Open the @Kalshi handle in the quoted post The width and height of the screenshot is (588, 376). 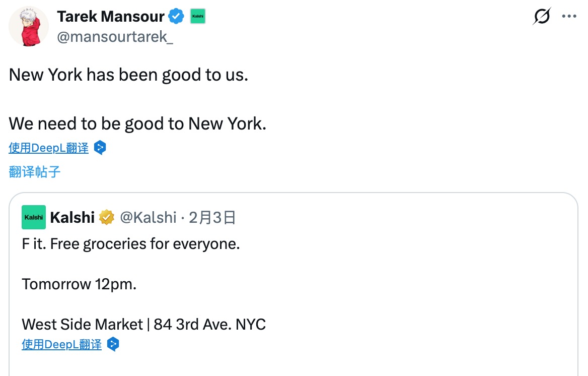148,217
